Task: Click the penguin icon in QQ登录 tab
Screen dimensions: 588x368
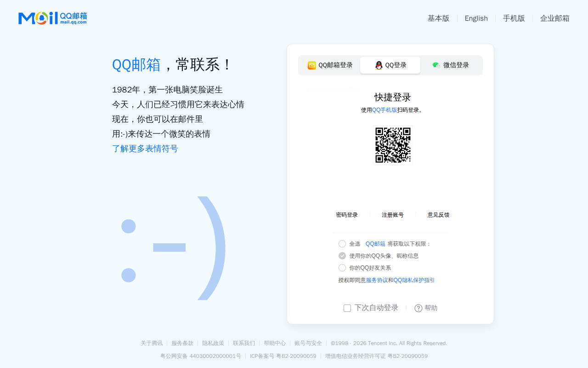Action: pos(379,65)
